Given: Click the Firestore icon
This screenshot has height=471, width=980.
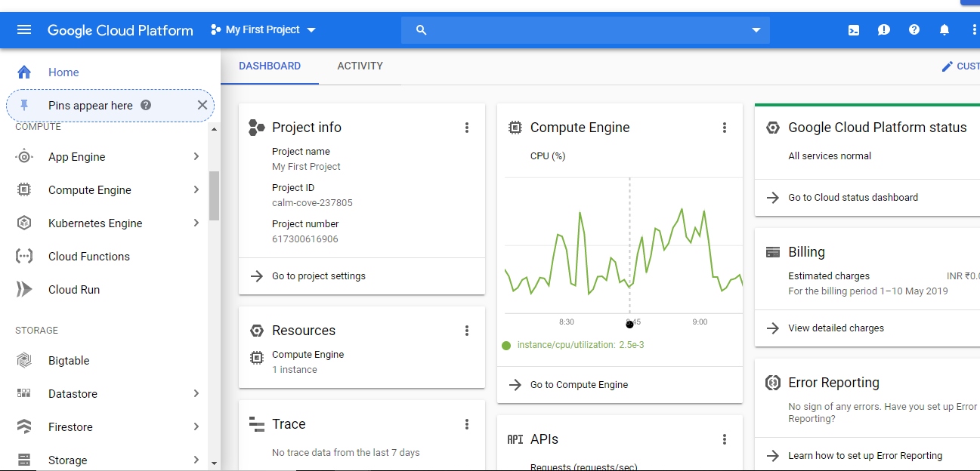Looking at the screenshot, I should (24, 427).
